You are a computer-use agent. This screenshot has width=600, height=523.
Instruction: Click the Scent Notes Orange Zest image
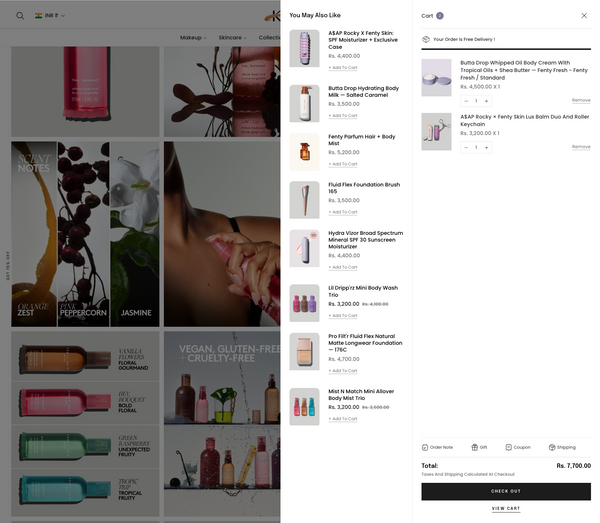coord(34,234)
